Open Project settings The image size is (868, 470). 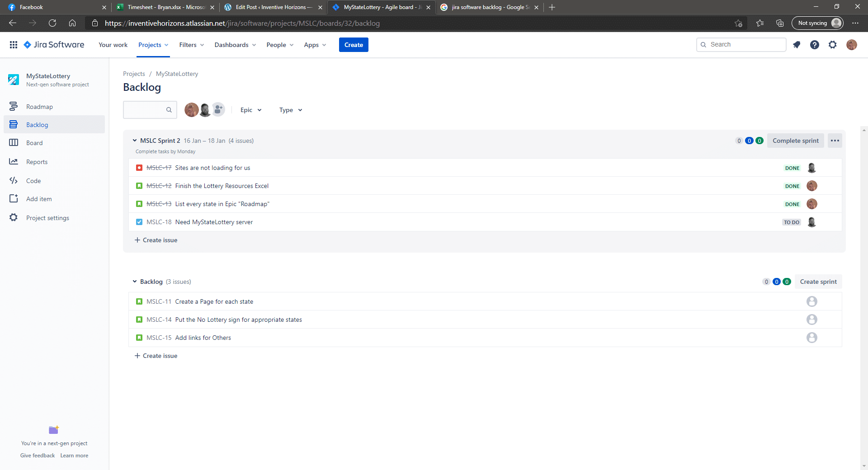point(47,217)
